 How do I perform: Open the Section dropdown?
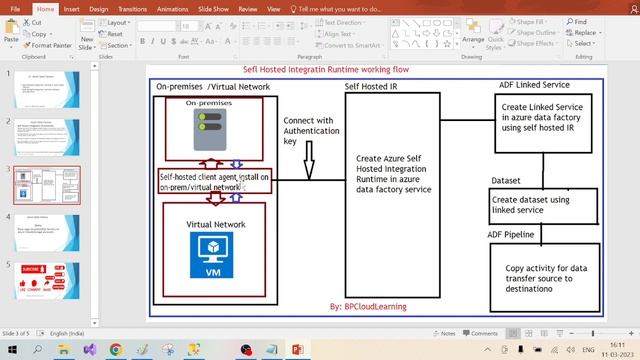116,45
